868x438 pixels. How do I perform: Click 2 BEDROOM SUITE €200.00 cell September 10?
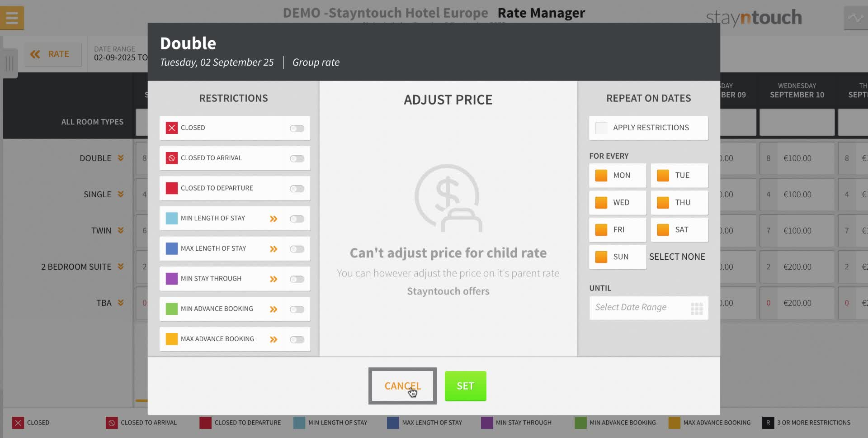tap(797, 267)
